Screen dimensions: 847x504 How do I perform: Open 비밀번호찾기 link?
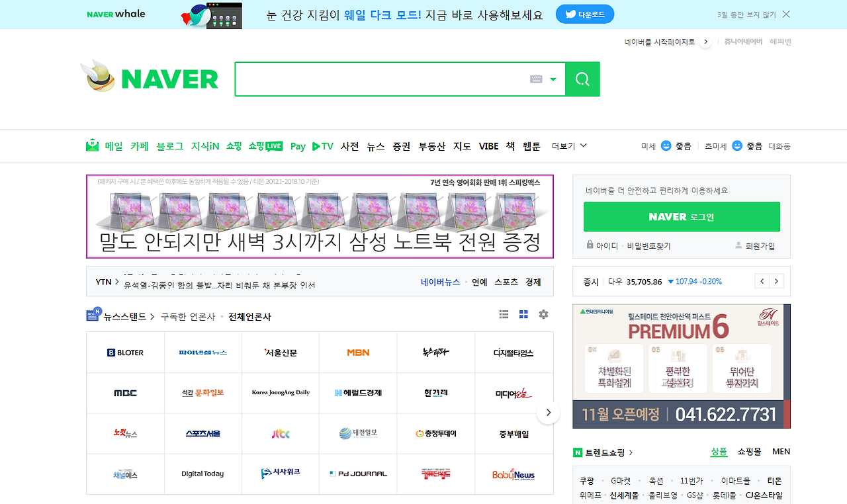648,245
